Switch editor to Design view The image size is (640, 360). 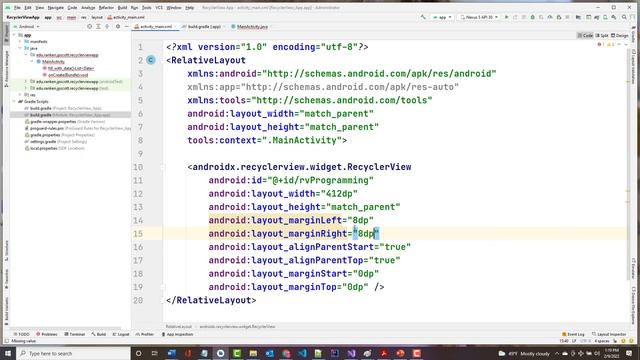pos(620,36)
